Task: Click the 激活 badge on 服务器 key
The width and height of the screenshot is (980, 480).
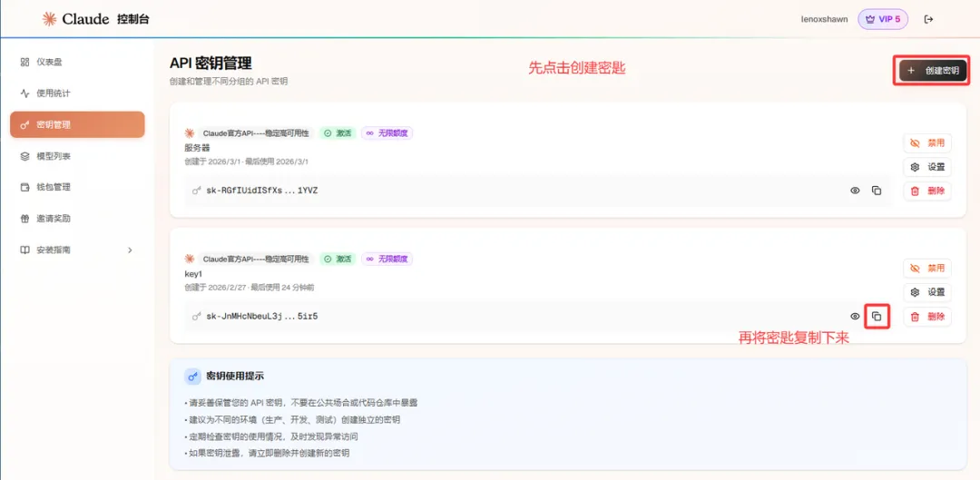Action: click(x=338, y=133)
